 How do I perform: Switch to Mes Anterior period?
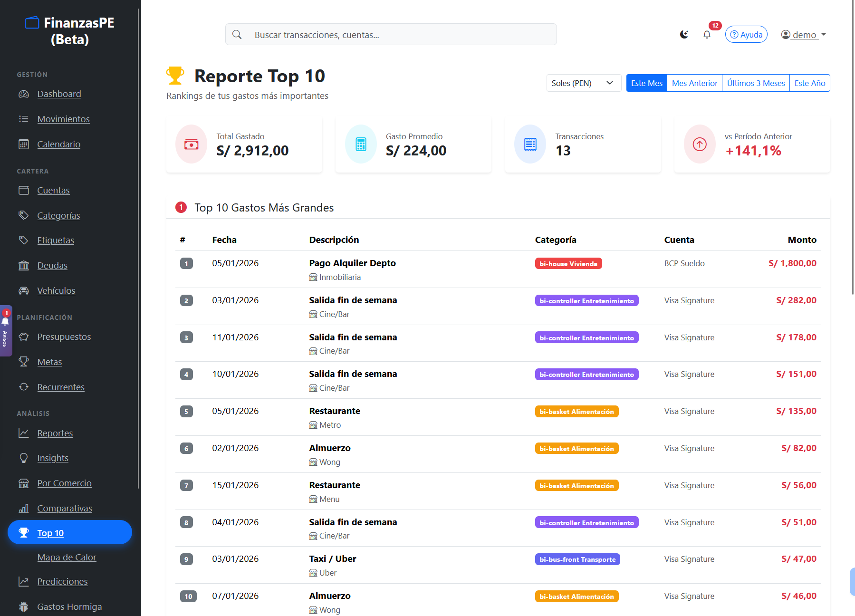[694, 83]
